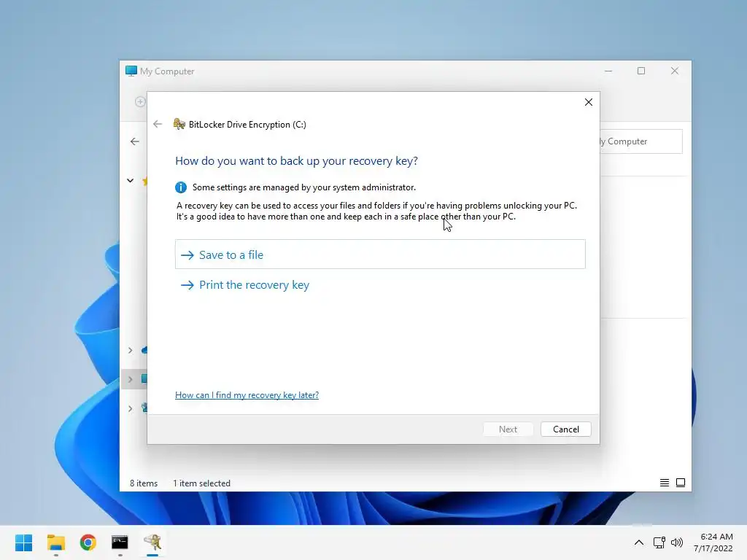This screenshot has width=747, height=560.
Task: Collapse the starred Quick access tree section
Action: point(130,181)
